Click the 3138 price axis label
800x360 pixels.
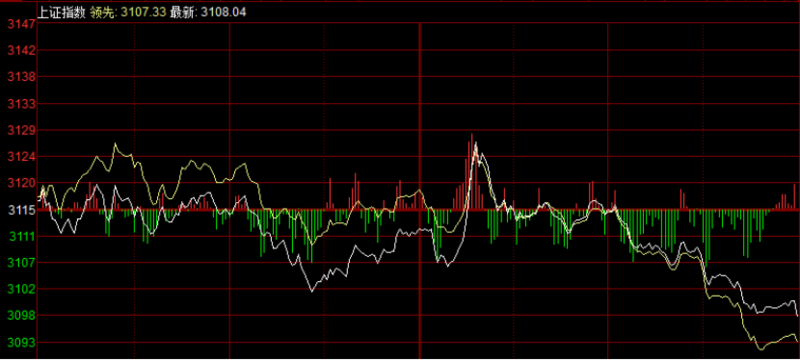coord(21,77)
